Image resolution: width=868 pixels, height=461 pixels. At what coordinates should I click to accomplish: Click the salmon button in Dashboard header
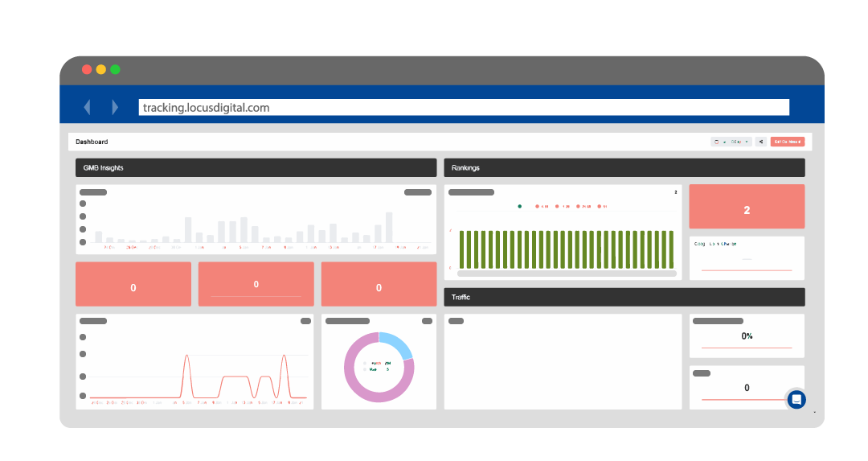787,142
